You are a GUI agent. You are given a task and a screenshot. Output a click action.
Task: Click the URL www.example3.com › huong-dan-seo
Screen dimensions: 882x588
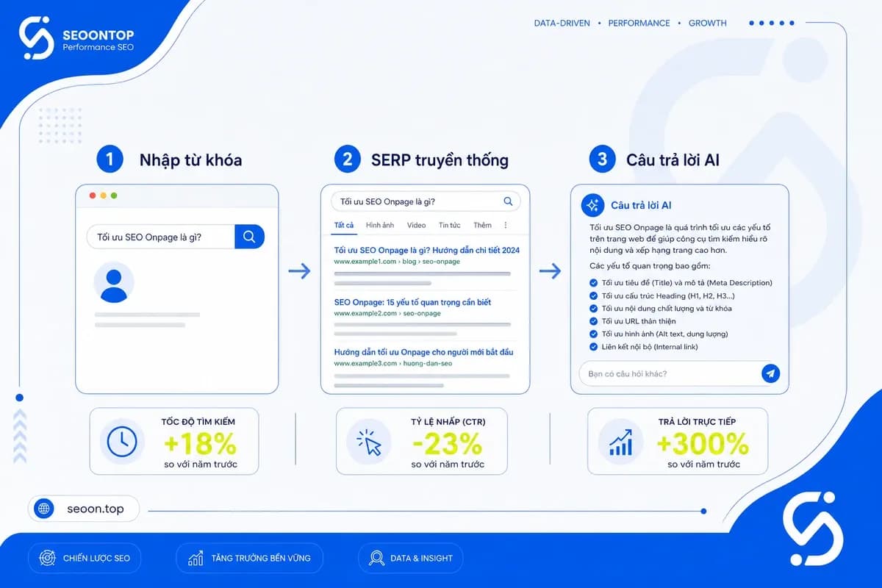pyautogui.click(x=392, y=363)
